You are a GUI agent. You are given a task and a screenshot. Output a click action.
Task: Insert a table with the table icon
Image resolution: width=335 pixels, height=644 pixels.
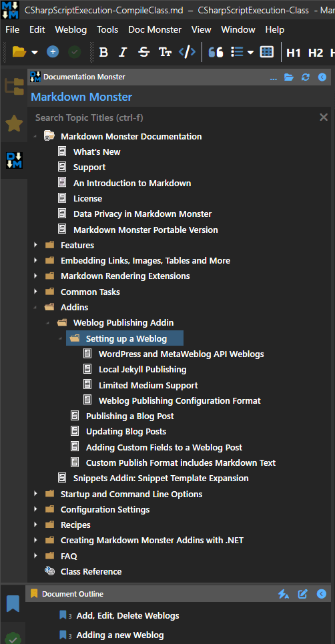pyautogui.click(x=267, y=52)
